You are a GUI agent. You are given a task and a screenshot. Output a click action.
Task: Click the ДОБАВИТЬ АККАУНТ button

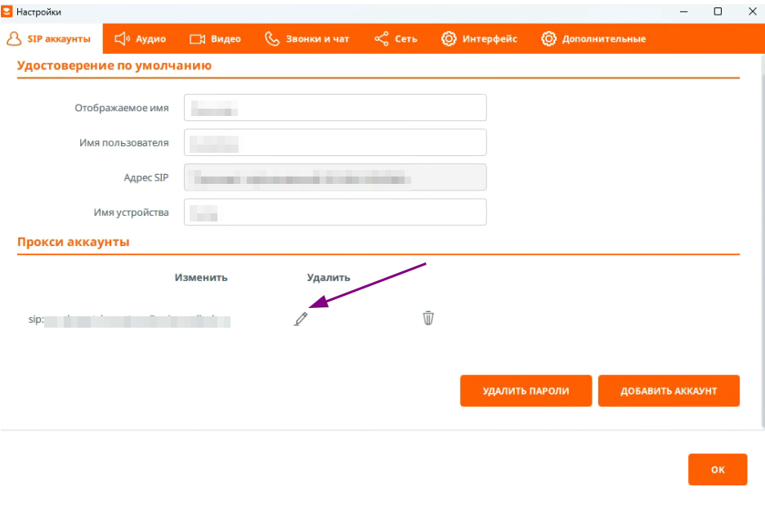(669, 391)
